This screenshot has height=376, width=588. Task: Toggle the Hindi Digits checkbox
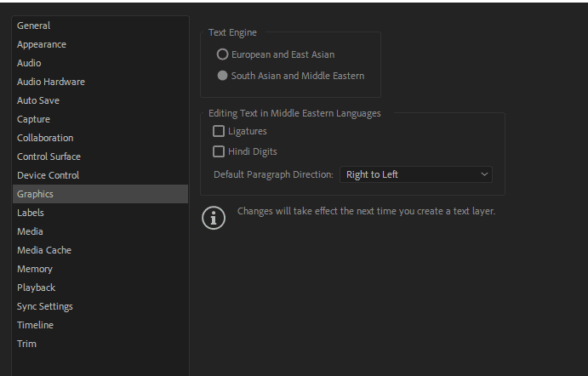coord(220,151)
